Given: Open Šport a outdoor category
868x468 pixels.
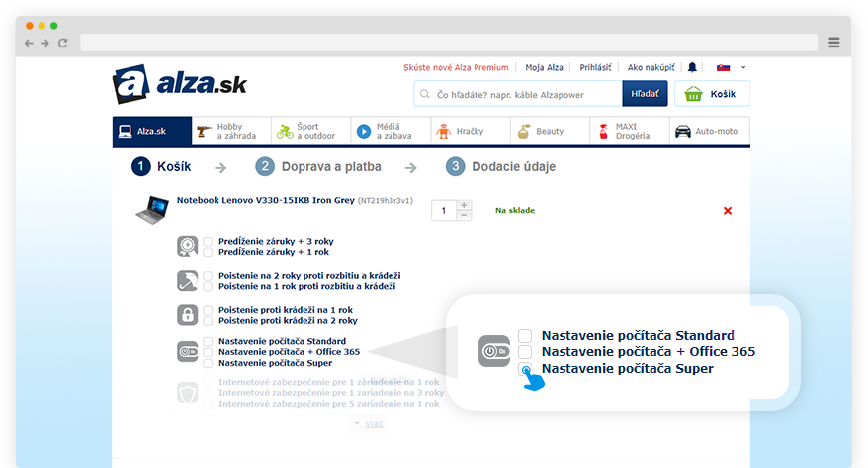Looking at the screenshot, I should (x=311, y=131).
